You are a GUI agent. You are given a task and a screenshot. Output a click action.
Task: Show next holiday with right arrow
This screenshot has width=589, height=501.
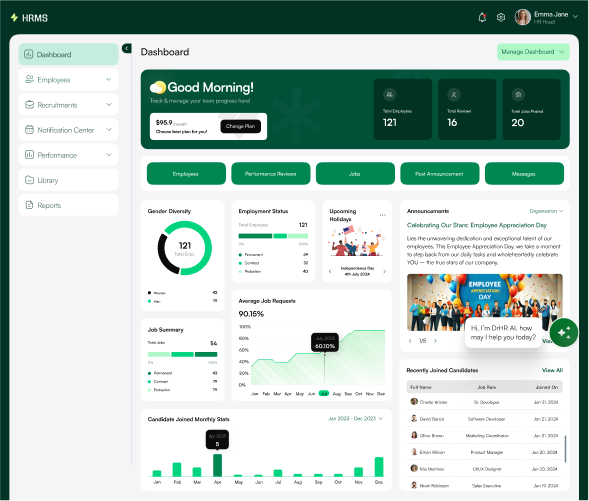click(384, 271)
